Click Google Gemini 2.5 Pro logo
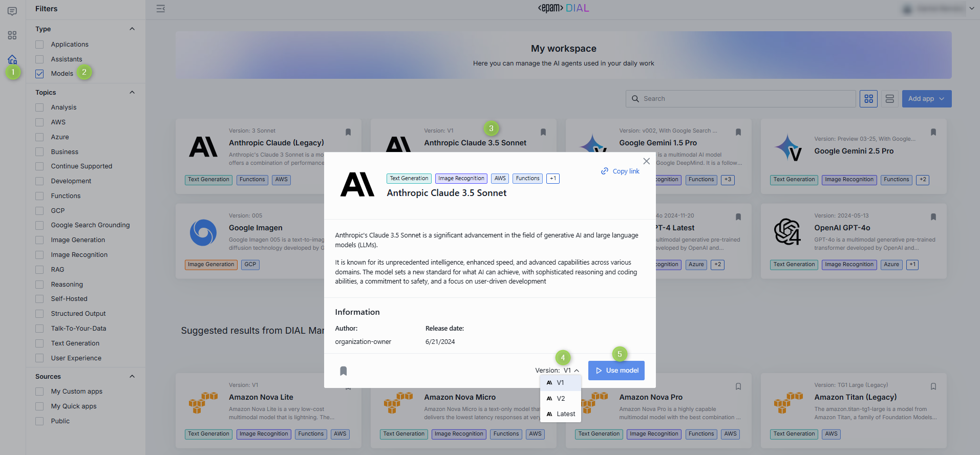This screenshot has height=455, width=980. (x=789, y=147)
